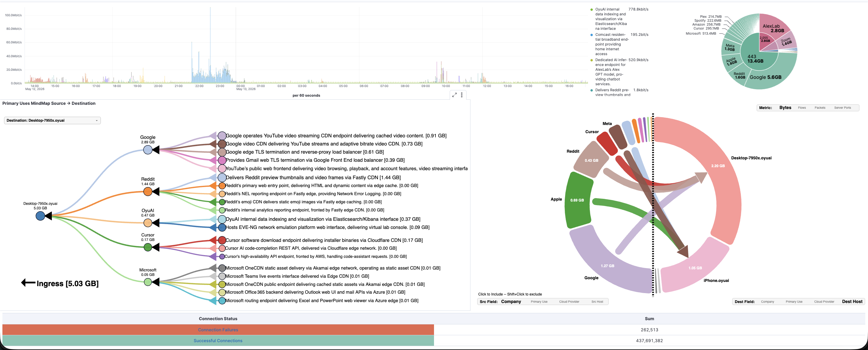This screenshot has width=868, height=350.
Task: Select the Desktop-7950x.oyuai root node circle
Action: tap(40, 216)
